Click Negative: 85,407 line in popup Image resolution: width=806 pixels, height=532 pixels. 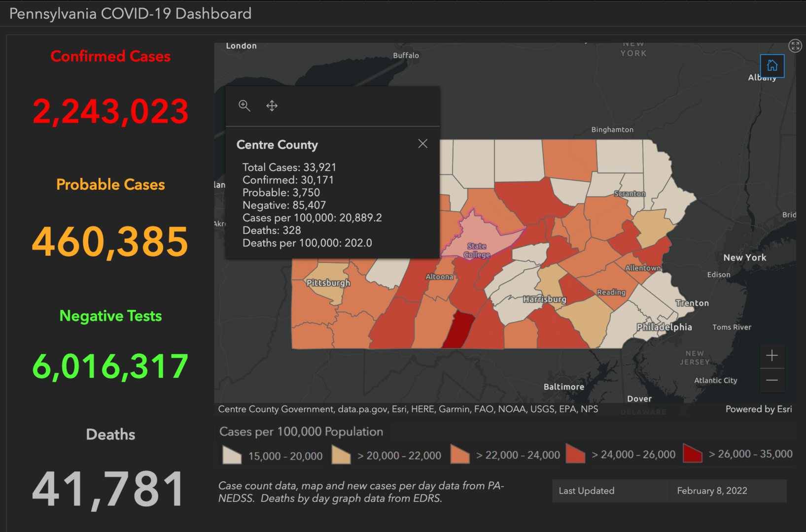(284, 205)
